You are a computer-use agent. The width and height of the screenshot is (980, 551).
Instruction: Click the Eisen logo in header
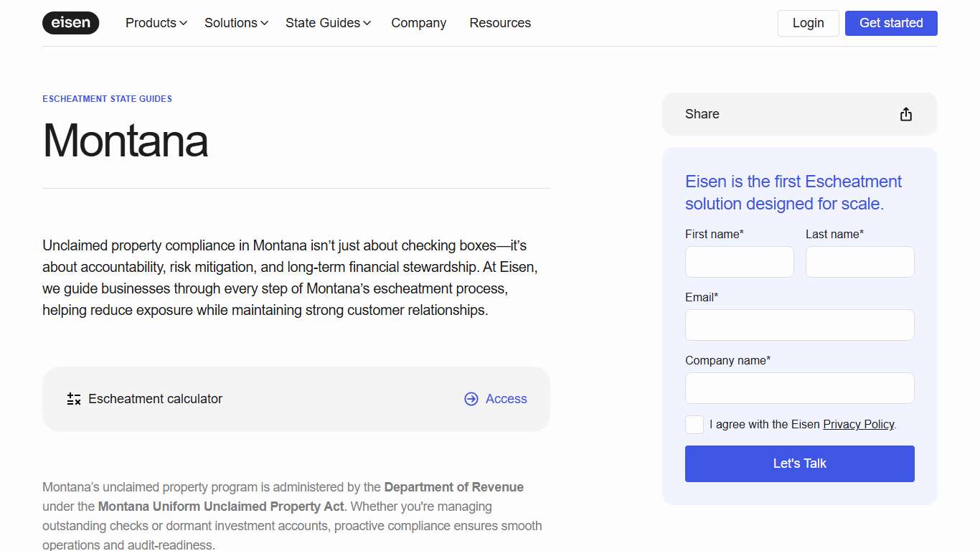coord(70,23)
